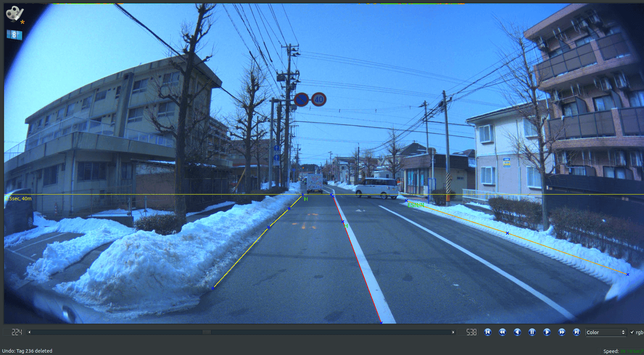644x355 pixels.
Task: Jump to the last frame
Action: pyautogui.click(x=576, y=332)
